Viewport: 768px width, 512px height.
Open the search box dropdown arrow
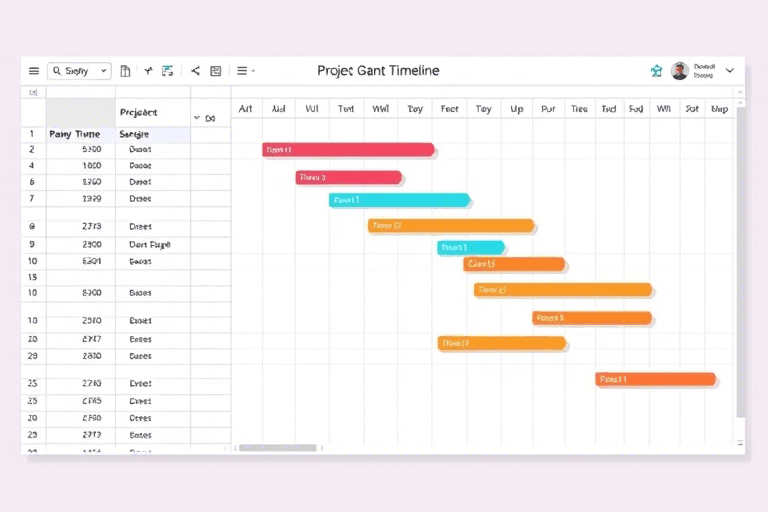pyautogui.click(x=104, y=71)
